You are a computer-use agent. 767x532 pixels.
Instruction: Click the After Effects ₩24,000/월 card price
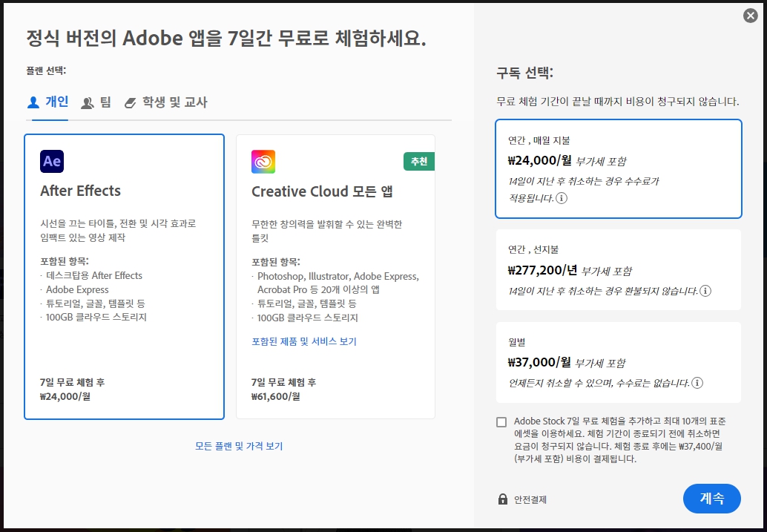pos(65,396)
